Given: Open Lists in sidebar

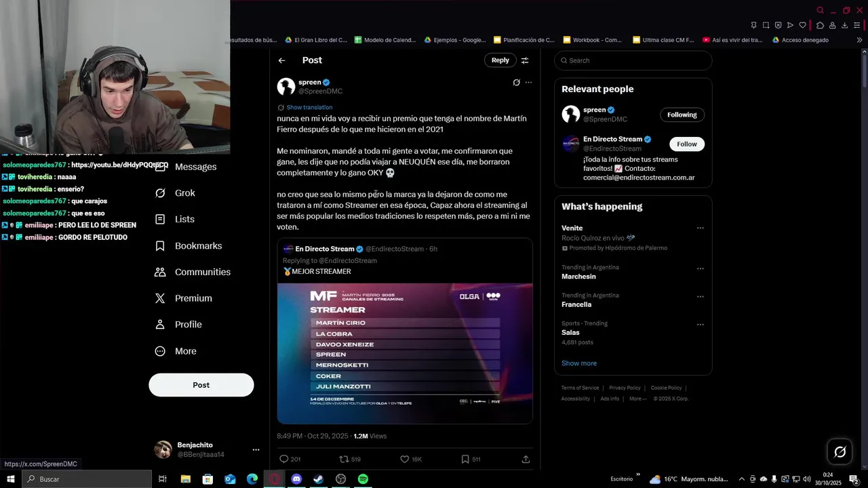Looking at the screenshot, I should pyautogui.click(x=175, y=220).
